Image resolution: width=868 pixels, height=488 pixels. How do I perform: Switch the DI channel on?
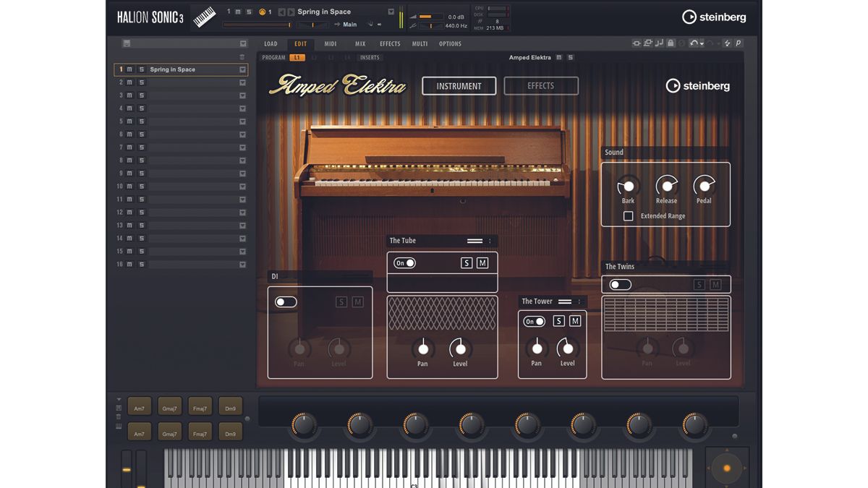285,301
